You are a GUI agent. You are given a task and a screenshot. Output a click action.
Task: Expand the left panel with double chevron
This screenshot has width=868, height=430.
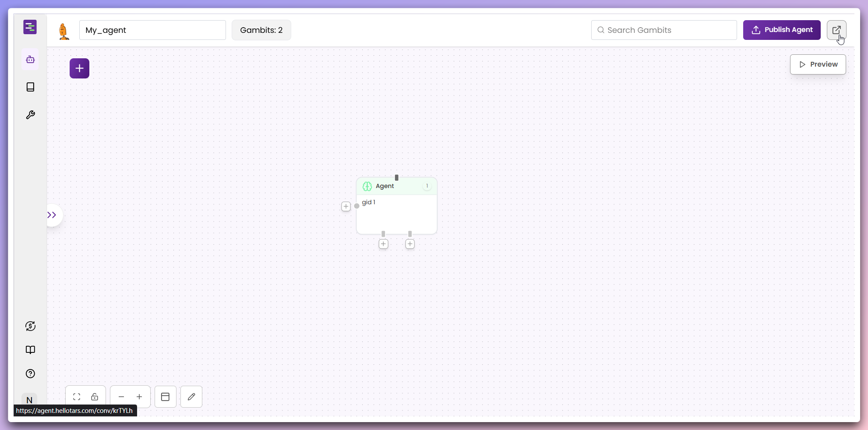(52, 215)
